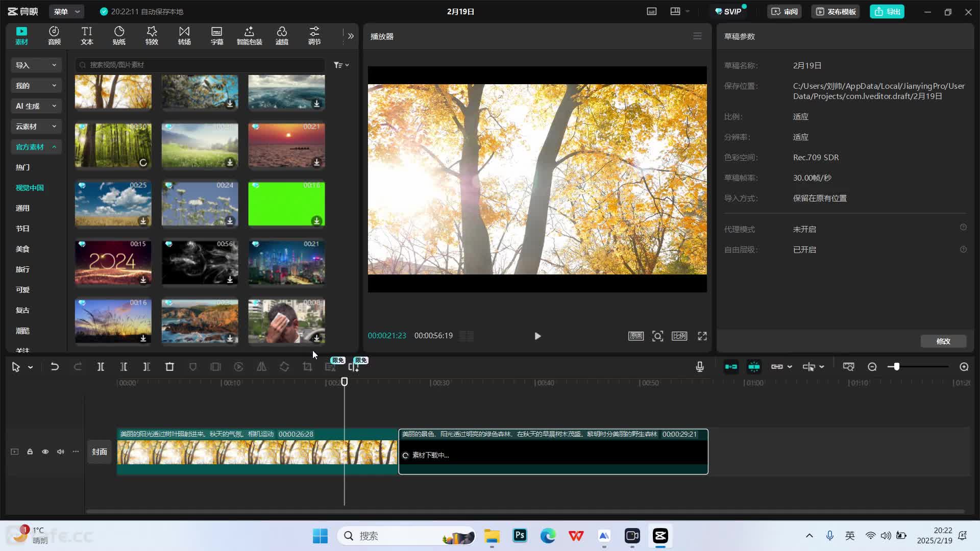The width and height of the screenshot is (980, 551).
Task: Toggle linkage option in timeline toolbar
Action: [x=777, y=367]
